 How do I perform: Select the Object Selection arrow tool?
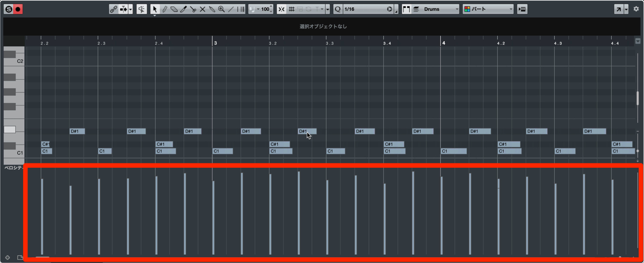[x=155, y=9]
